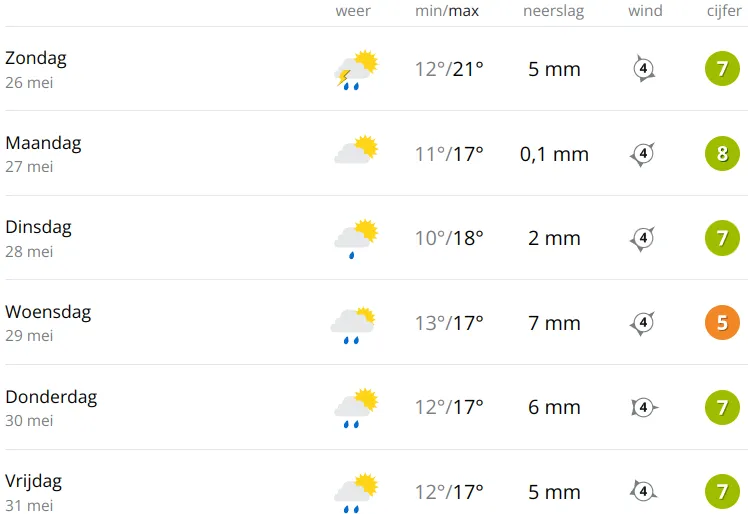This screenshot has width=748, height=514.
Task: Click the 'cijfer' column header
Action: [724, 11]
